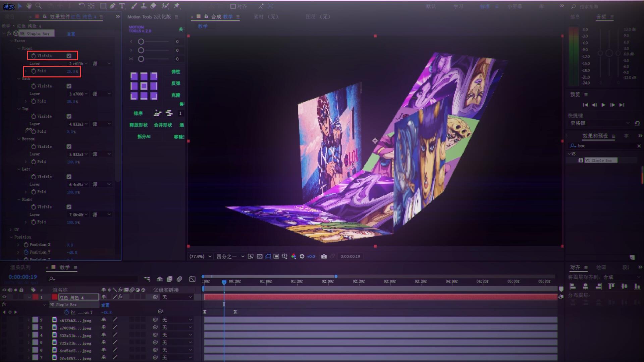Toggle the Shy layers icon in the timeline

point(160,279)
